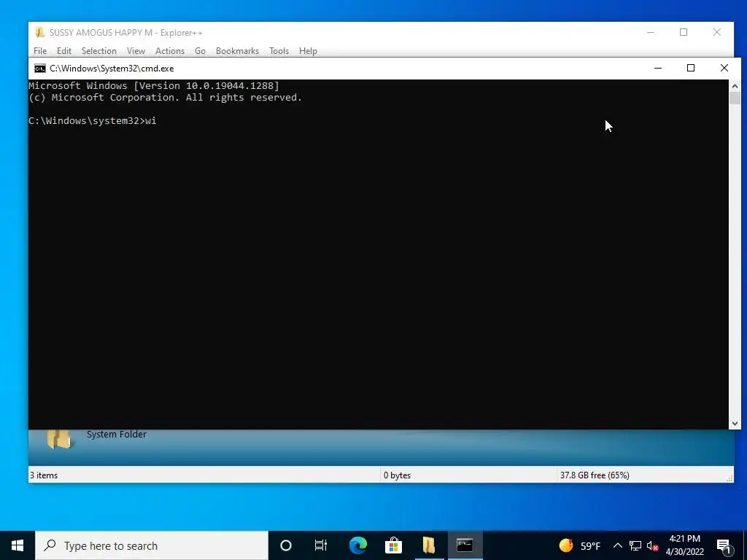
Task: Open the notification center icon
Action: [724, 547]
